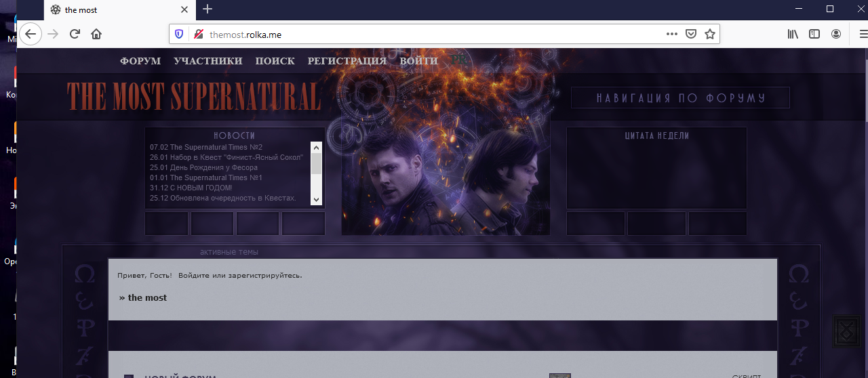868x378 pixels.
Task: Click the news list scrollbar thumb
Action: coord(316,163)
